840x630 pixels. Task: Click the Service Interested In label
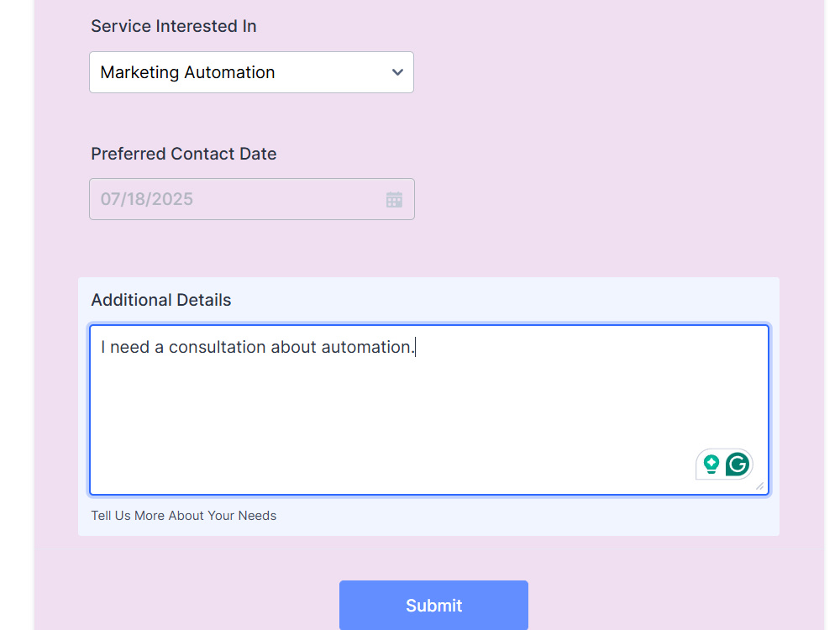pyautogui.click(x=174, y=26)
